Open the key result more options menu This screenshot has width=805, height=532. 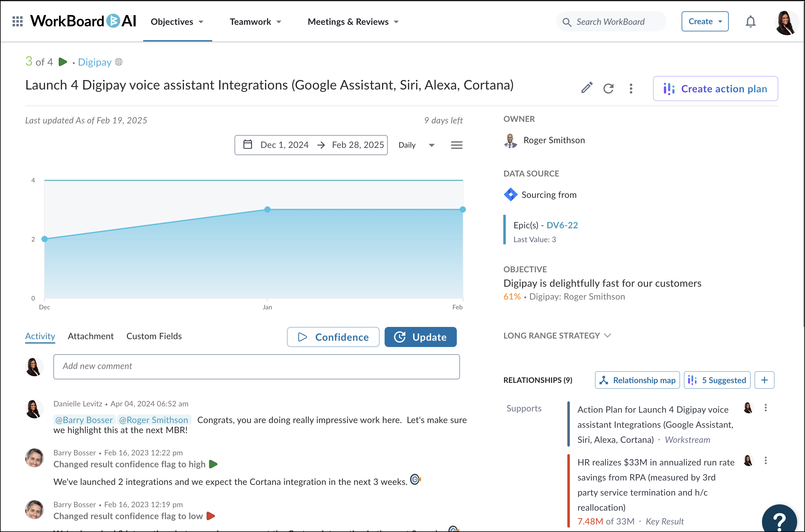tap(631, 89)
